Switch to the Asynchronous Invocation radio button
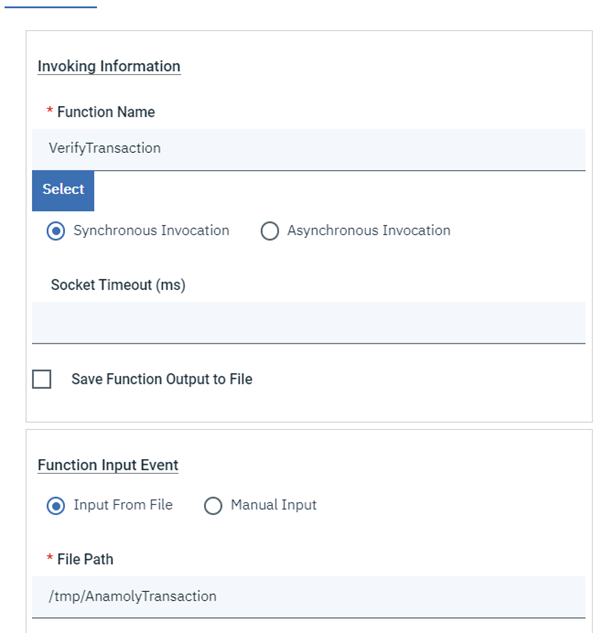Screen dimensions: 602x633 coord(269,231)
